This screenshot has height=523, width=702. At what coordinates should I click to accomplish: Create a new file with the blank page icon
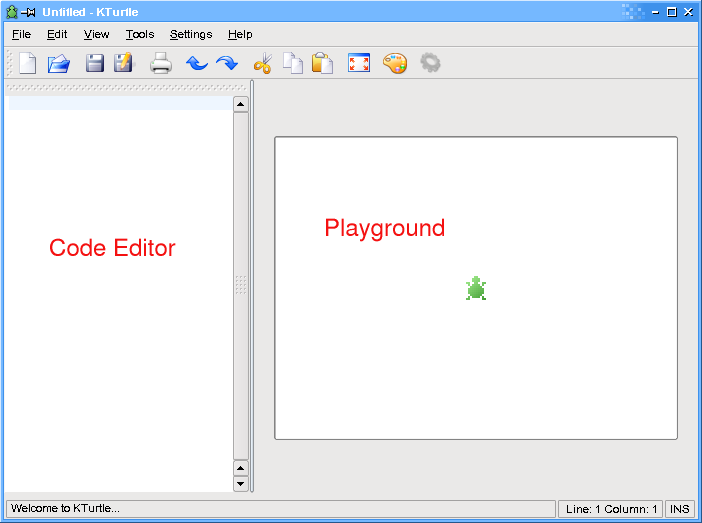point(28,63)
